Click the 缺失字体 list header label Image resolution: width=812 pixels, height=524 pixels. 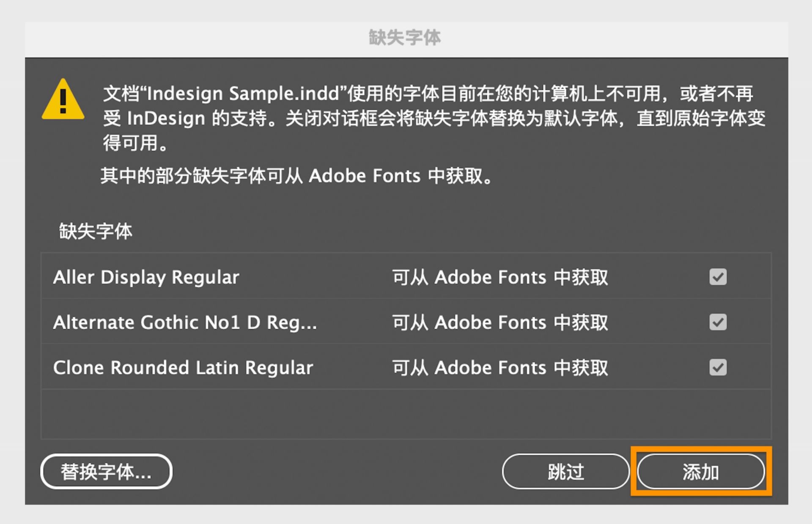[95, 231]
